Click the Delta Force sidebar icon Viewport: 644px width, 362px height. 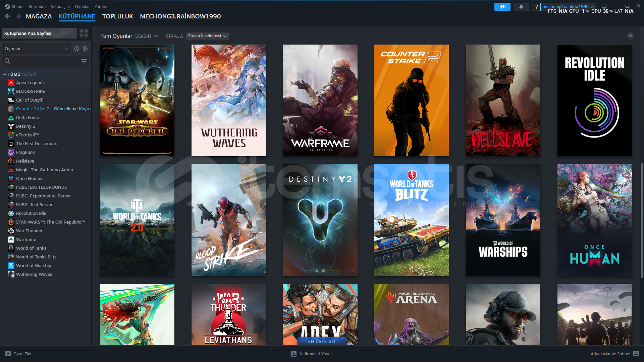click(x=11, y=118)
